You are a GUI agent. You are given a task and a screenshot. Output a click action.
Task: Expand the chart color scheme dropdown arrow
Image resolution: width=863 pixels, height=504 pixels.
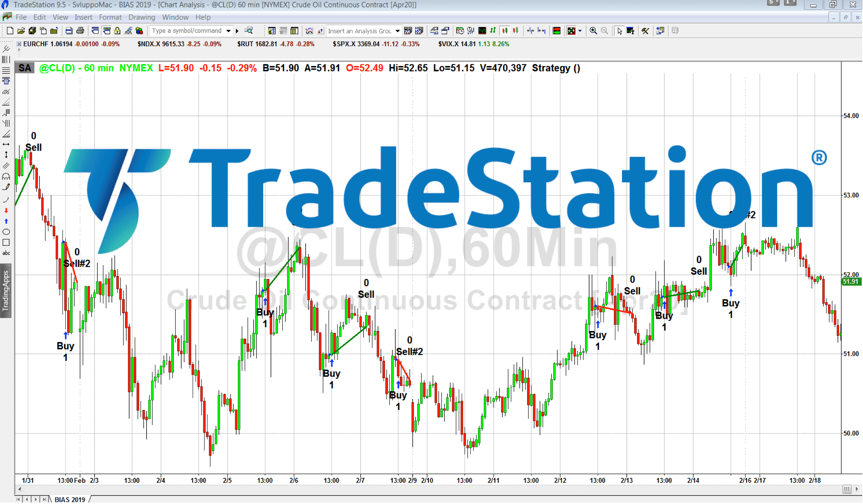click(580, 31)
